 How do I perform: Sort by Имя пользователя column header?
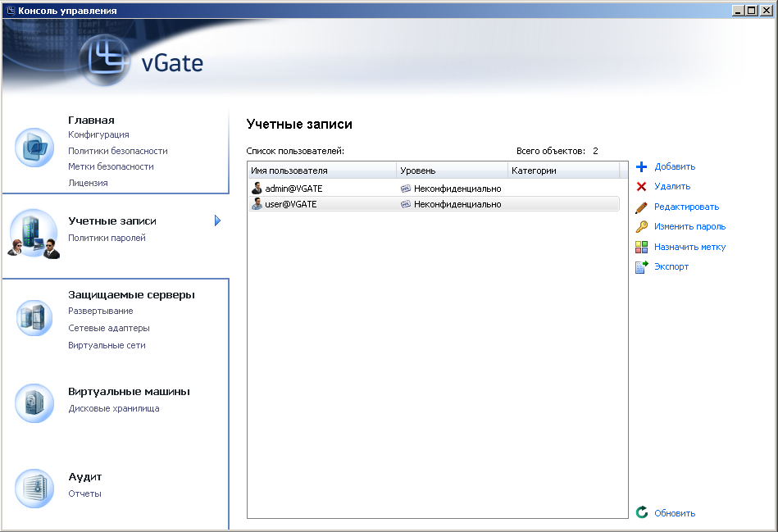click(x=322, y=171)
